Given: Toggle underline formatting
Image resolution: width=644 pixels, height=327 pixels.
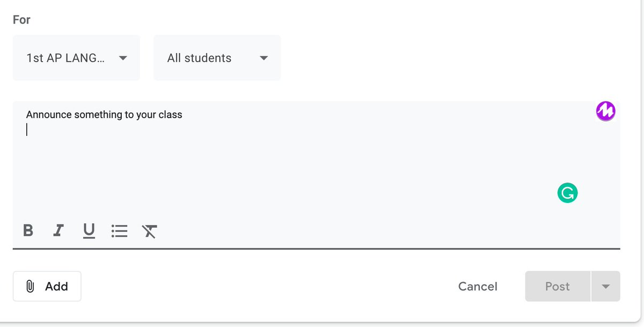Looking at the screenshot, I should (x=89, y=231).
